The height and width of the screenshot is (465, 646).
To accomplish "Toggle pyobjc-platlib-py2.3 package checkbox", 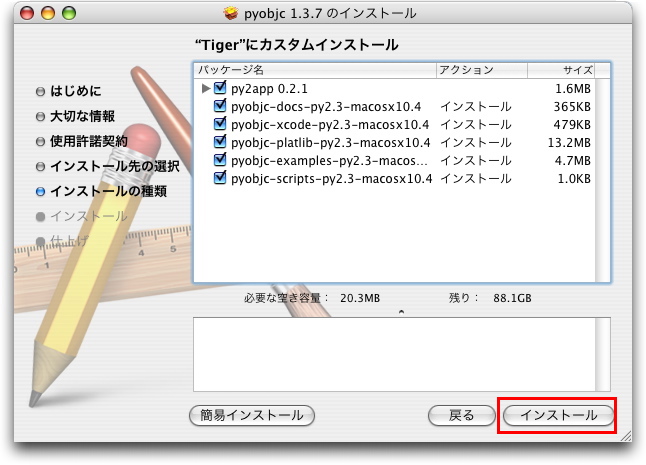I will point(220,143).
